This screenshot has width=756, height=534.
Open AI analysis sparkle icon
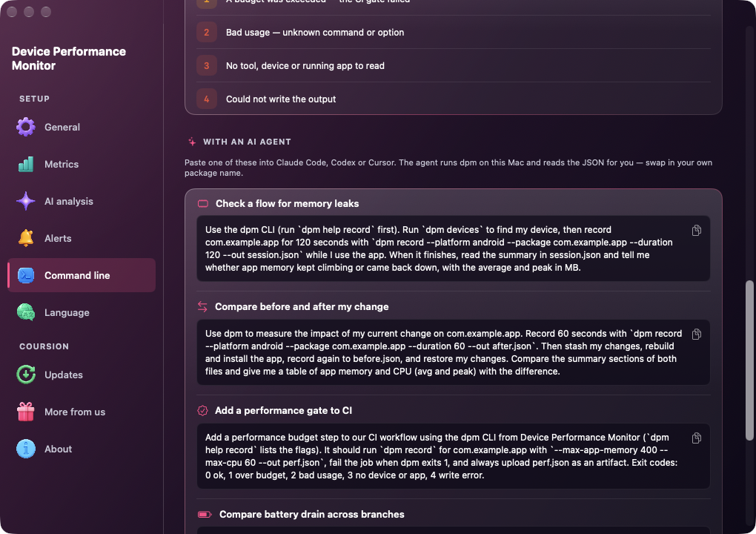[x=26, y=201]
